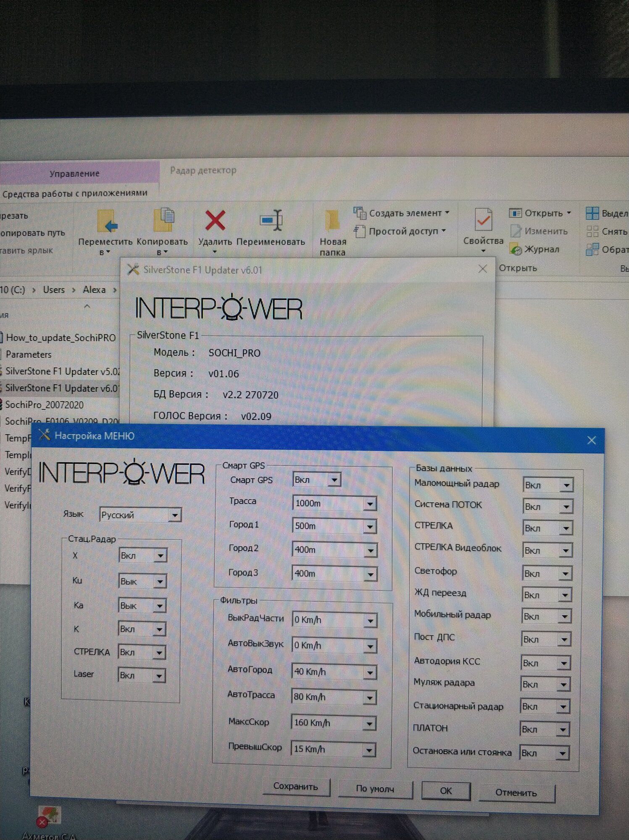Screen dimensions: 629x840
Task: Click Users in the address breadcrumb
Action: 54,290
